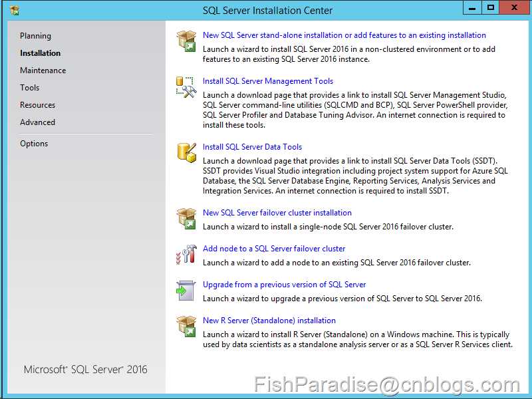Click the Upgrade green arrow icon

click(x=186, y=291)
